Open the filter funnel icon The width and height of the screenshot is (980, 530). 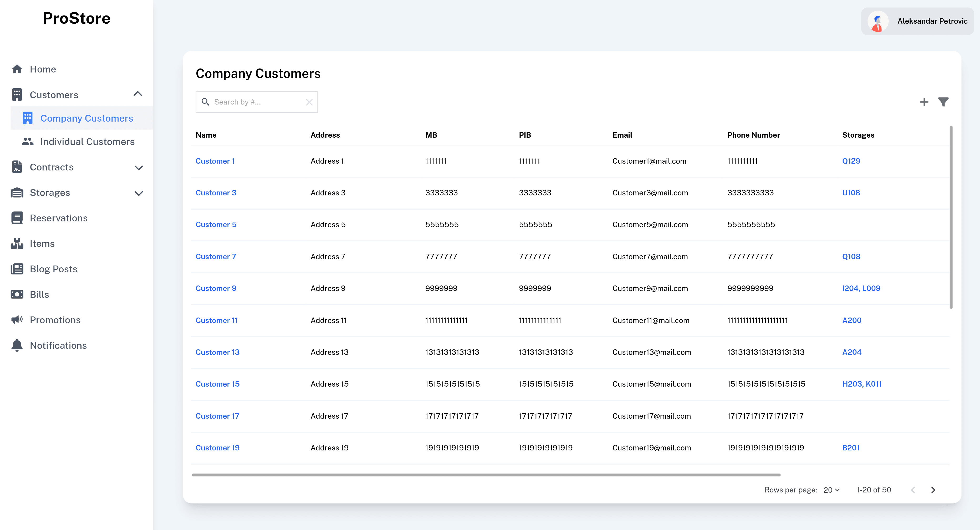click(x=943, y=102)
